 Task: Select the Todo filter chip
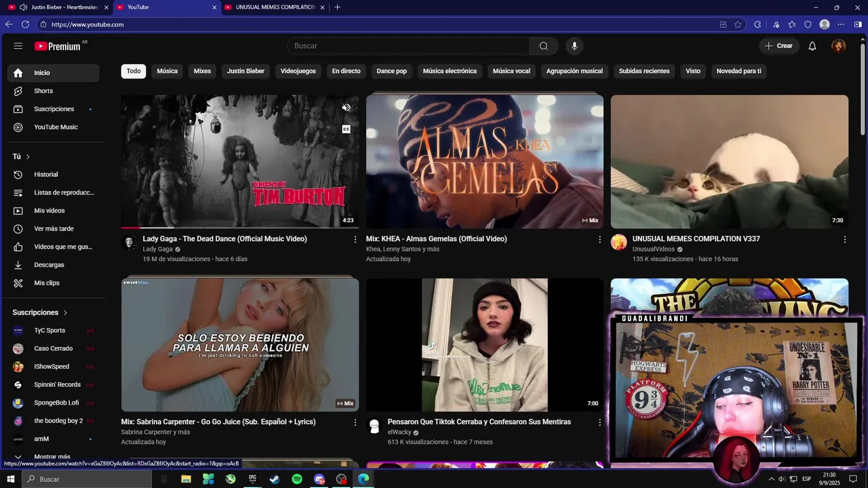(x=134, y=71)
